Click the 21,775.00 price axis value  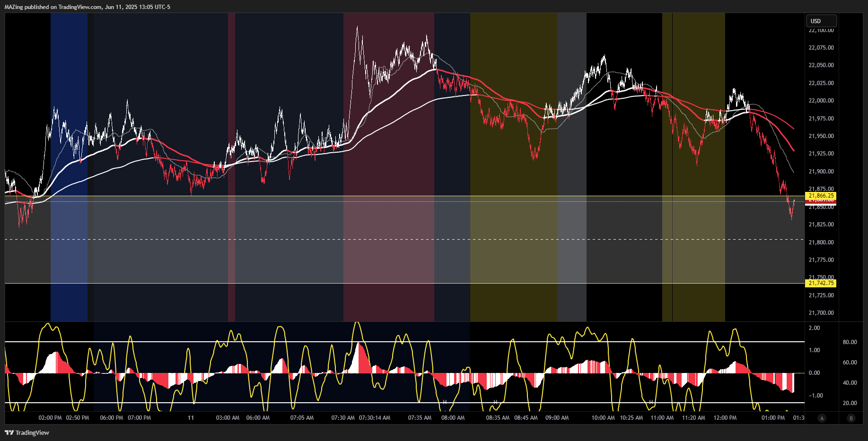821,260
